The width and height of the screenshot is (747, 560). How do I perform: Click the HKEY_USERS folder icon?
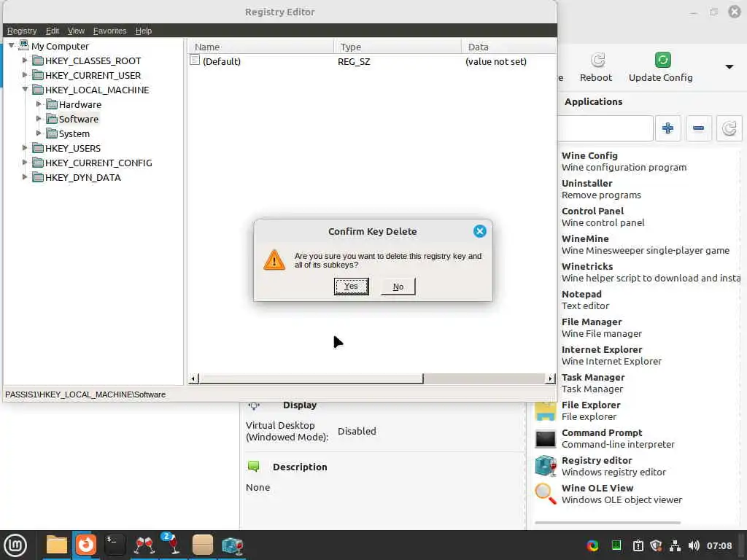38,148
